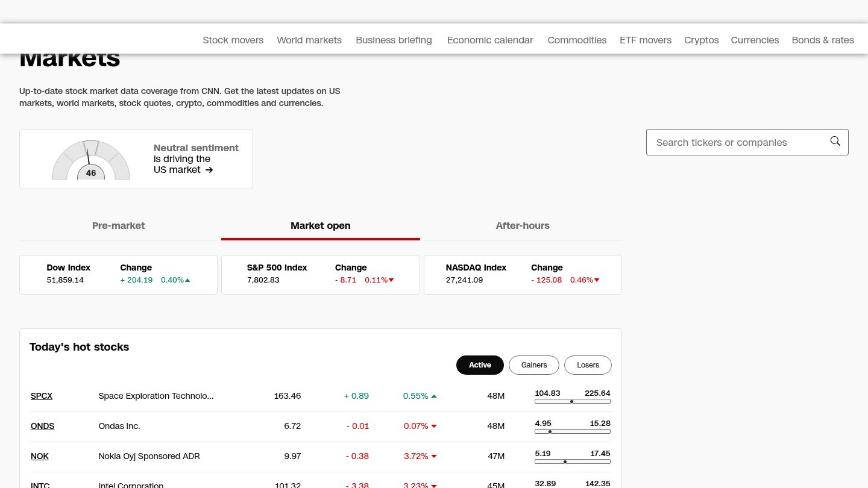The width and height of the screenshot is (868, 488).
Task: Click the Dow green up triangle
Action: tap(187, 280)
